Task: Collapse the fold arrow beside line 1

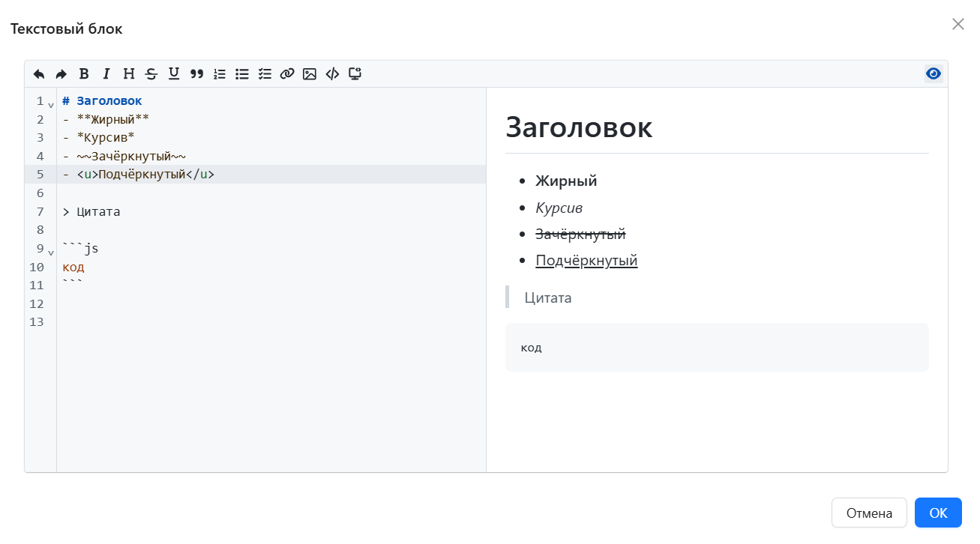Action: coord(51,106)
